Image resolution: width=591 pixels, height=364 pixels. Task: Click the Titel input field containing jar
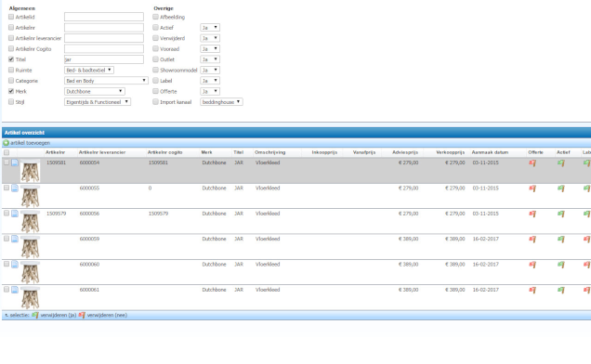point(104,59)
